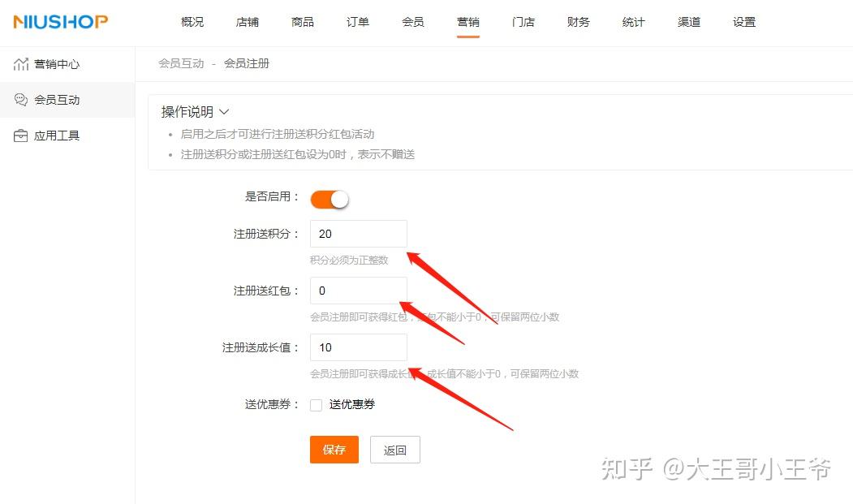Focus the 注册送积分 input field
The width and height of the screenshot is (853, 504).
point(359,234)
